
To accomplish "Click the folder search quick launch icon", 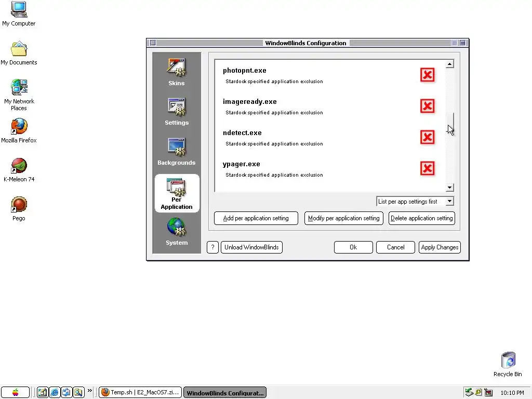I will [x=78, y=393].
